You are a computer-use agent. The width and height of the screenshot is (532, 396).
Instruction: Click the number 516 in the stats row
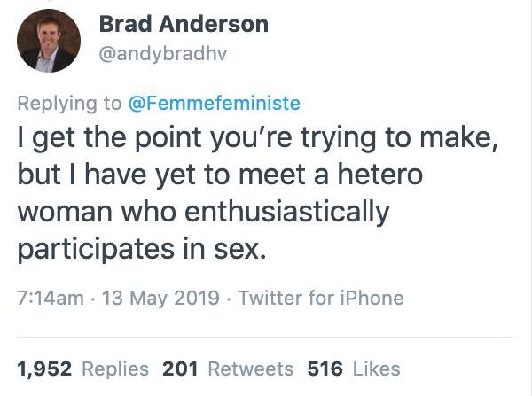point(323,368)
